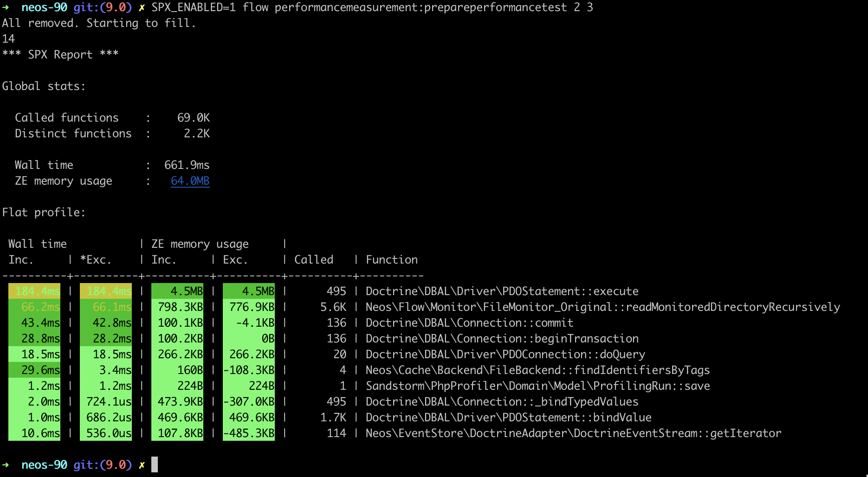Click the _bindTypedValues function entry
The image size is (868, 477).
[502, 401]
